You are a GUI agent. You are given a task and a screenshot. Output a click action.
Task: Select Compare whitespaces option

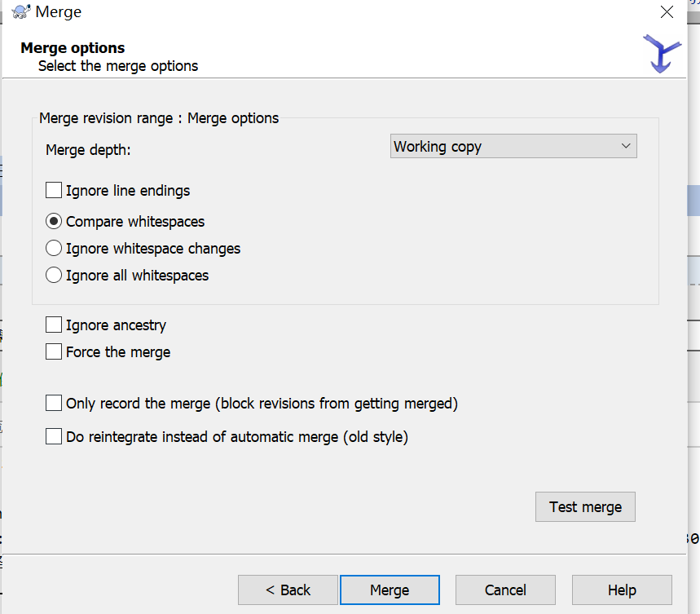click(x=54, y=222)
